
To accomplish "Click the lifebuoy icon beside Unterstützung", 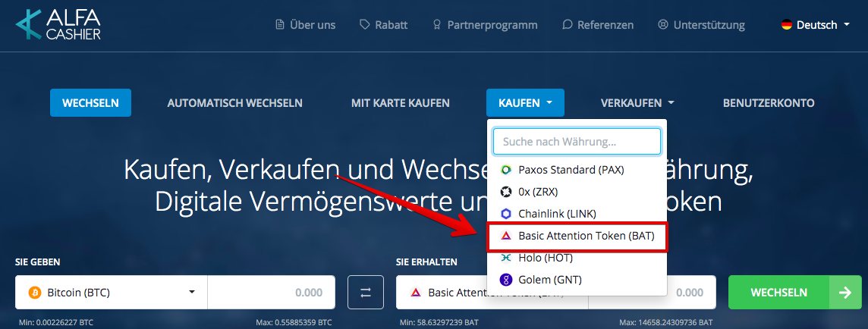I will pos(663,25).
